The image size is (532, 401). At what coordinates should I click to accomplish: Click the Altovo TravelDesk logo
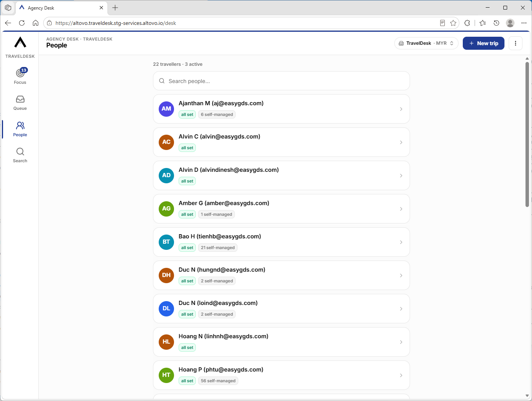click(20, 42)
